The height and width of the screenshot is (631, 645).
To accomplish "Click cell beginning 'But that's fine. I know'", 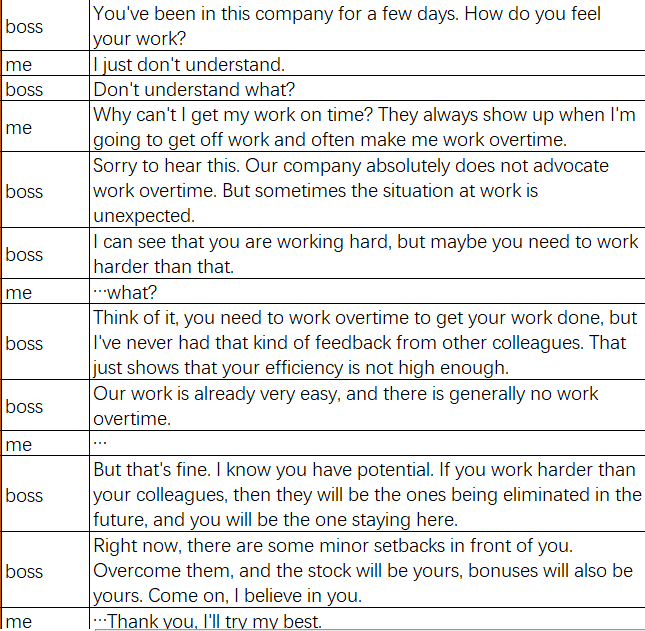I will pos(367,494).
